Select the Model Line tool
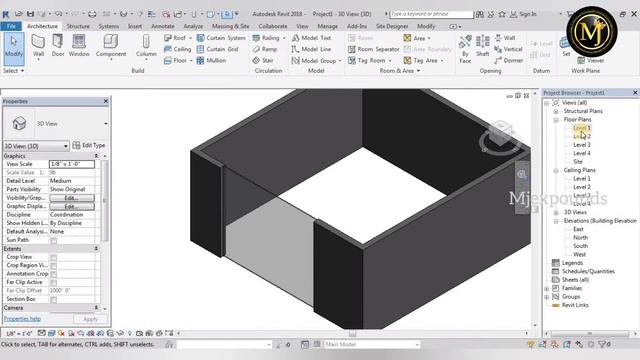Image resolution: width=640 pixels, height=360 pixels. 311,49
